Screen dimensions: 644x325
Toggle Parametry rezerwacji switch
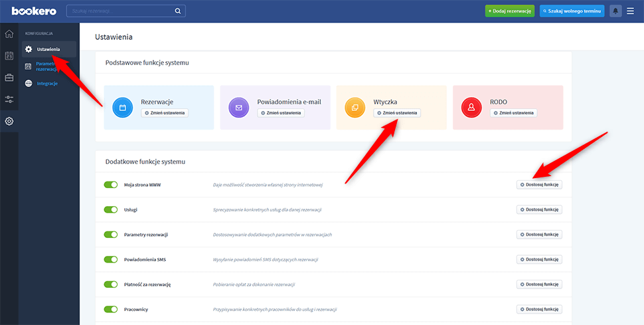(x=111, y=235)
